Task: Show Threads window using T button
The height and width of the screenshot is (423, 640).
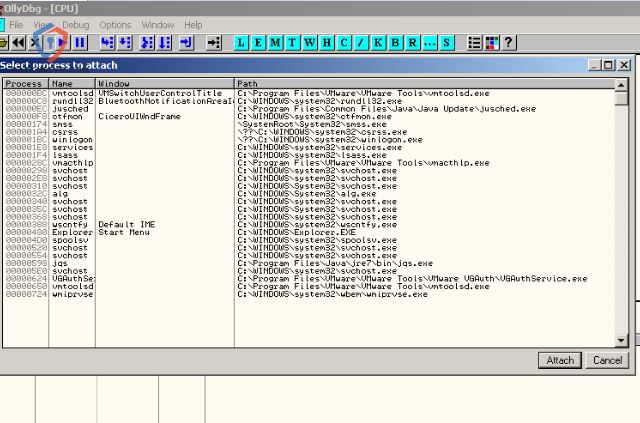Action: (x=292, y=43)
